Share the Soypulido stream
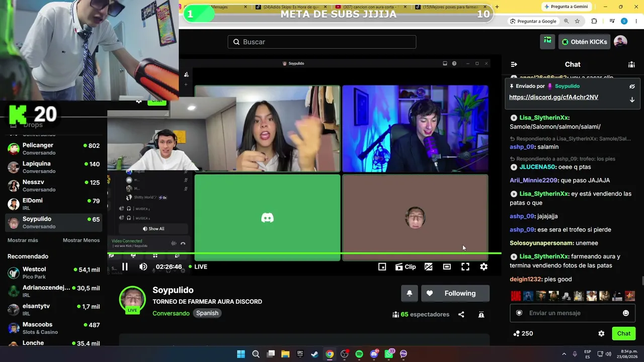 (x=461, y=314)
